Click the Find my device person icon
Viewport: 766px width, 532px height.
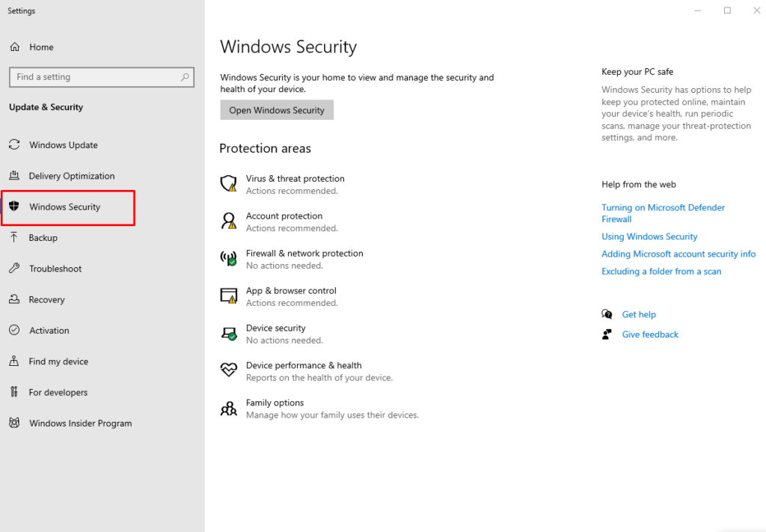click(x=14, y=361)
